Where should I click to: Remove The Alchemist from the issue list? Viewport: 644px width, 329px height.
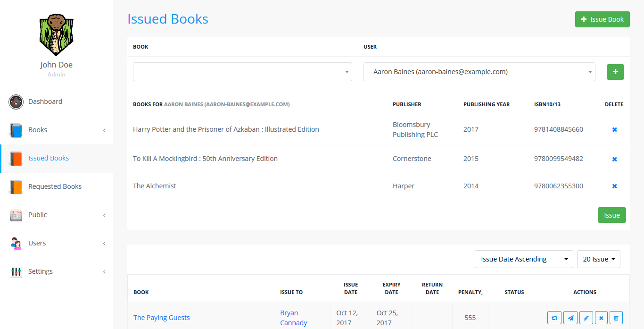[x=614, y=186]
